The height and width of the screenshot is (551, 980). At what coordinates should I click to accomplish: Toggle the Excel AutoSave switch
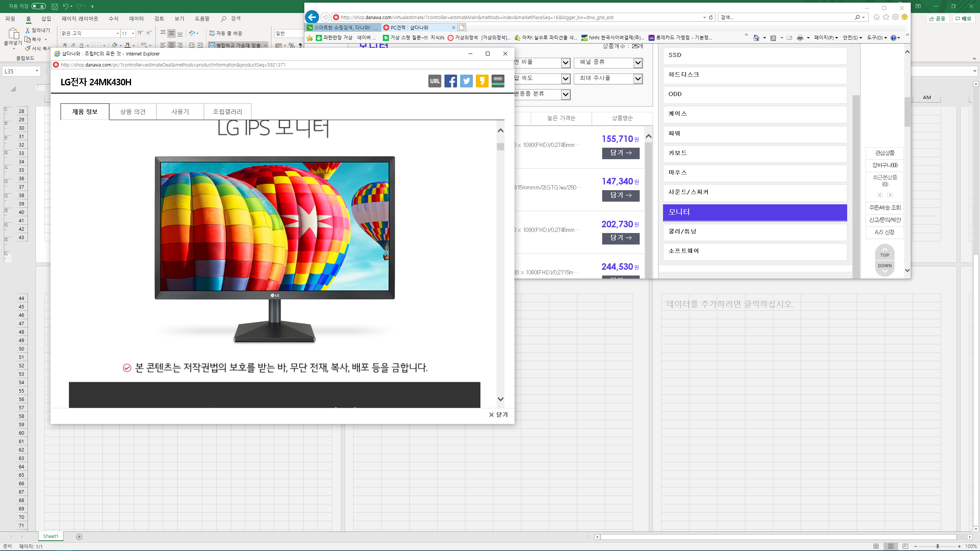point(38,6)
